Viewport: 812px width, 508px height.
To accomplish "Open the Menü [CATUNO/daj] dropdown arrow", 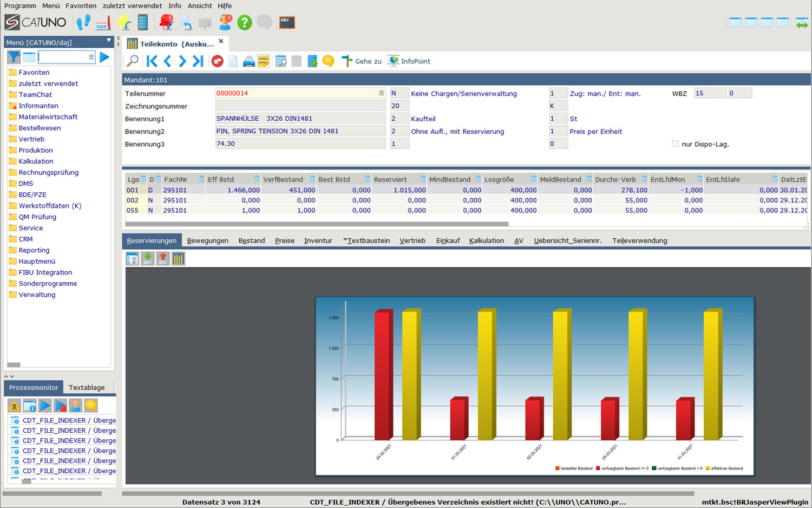I will coord(109,41).
